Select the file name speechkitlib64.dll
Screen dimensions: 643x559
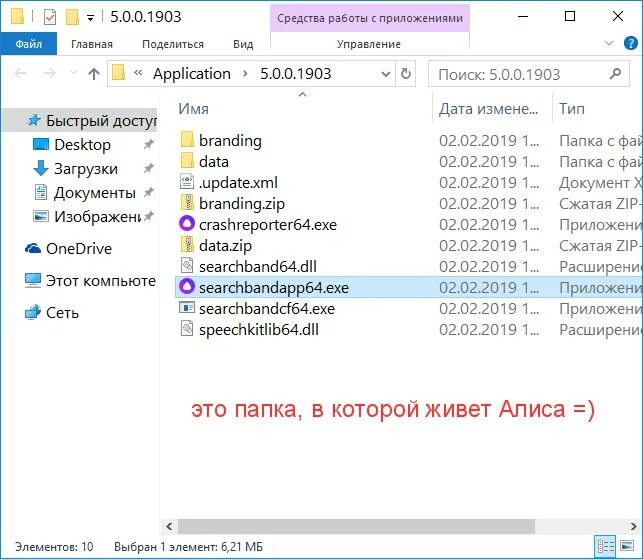click(x=259, y=330)
